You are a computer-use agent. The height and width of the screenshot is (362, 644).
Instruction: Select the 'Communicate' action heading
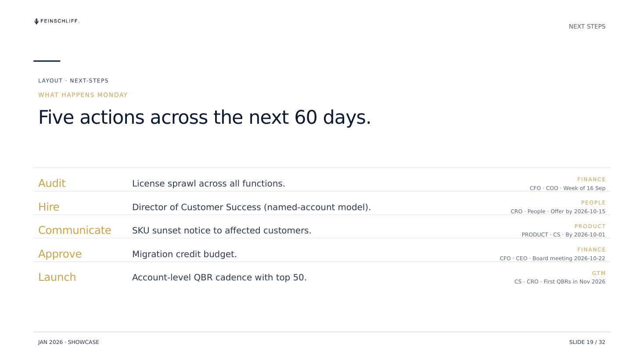click(x=75, y=230)
